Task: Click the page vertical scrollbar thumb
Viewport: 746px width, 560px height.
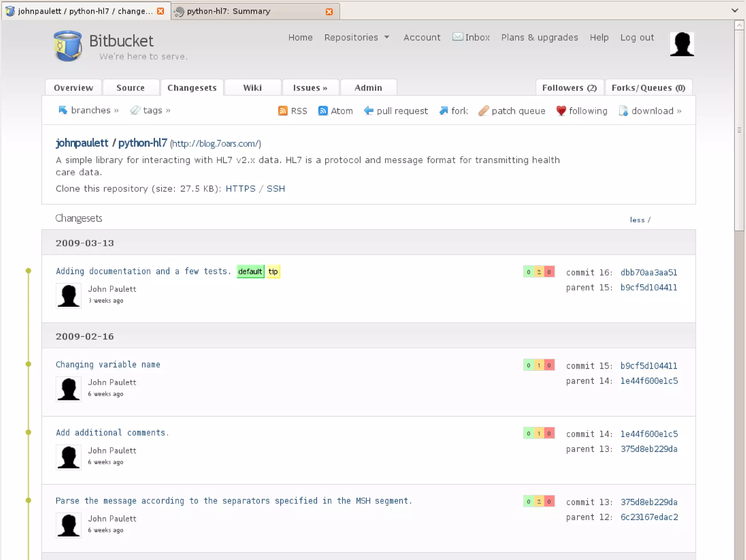Action: point(739,130)
